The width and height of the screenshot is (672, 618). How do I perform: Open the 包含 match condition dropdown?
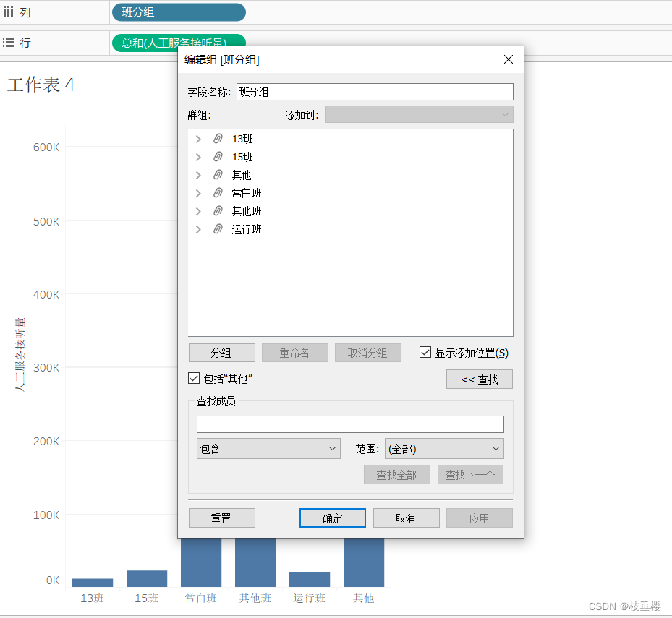pyautogui.click(x=268, y=448)
